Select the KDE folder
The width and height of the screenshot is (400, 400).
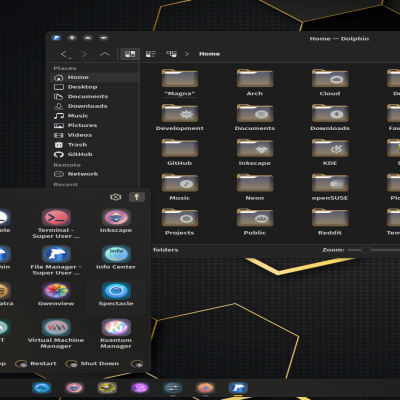click(x=330, y=153)
